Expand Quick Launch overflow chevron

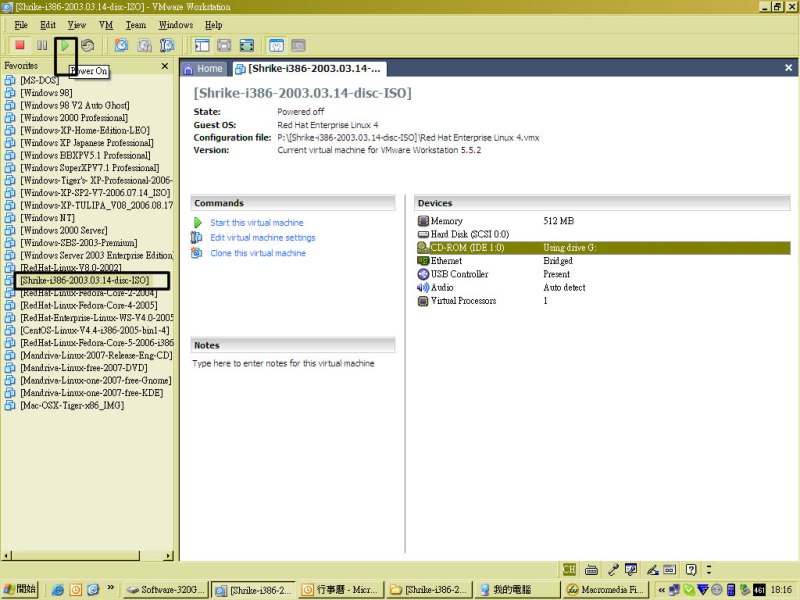pyautogui.click(x=111, y=587)
